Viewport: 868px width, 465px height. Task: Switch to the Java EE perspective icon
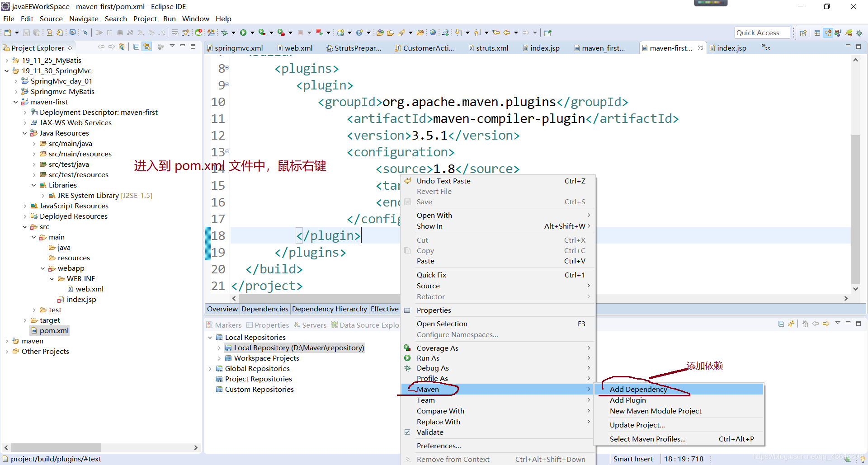pos(828,33)
